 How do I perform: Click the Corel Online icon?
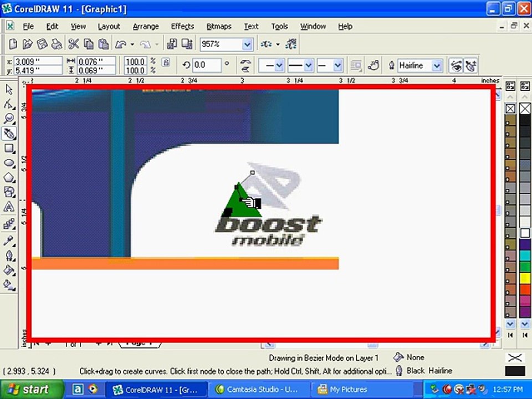point(291,44)
